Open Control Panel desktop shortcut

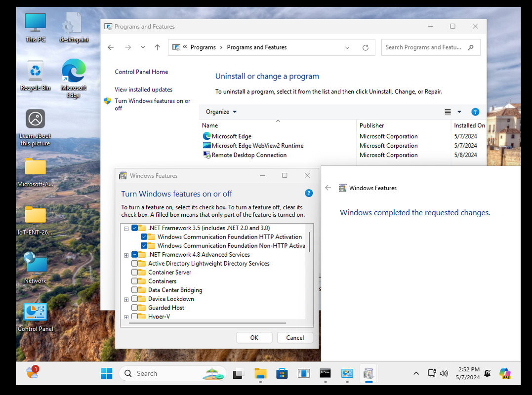click(35, 317)
